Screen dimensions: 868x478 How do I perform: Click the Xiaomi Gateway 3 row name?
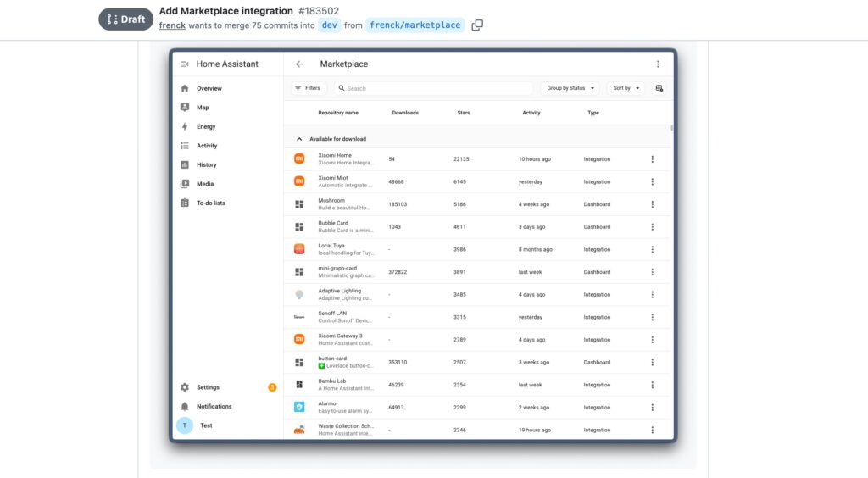(340, 336)
